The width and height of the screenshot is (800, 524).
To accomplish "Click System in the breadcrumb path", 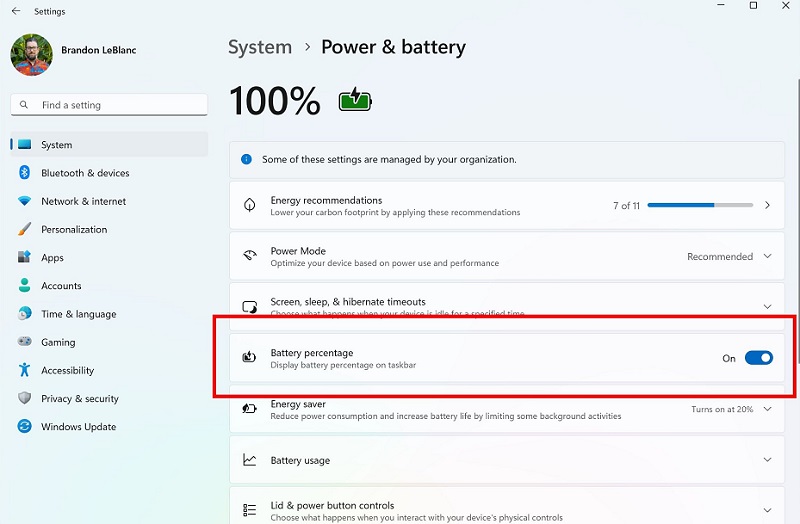I will pyautogui.click(x=260, y=47).
